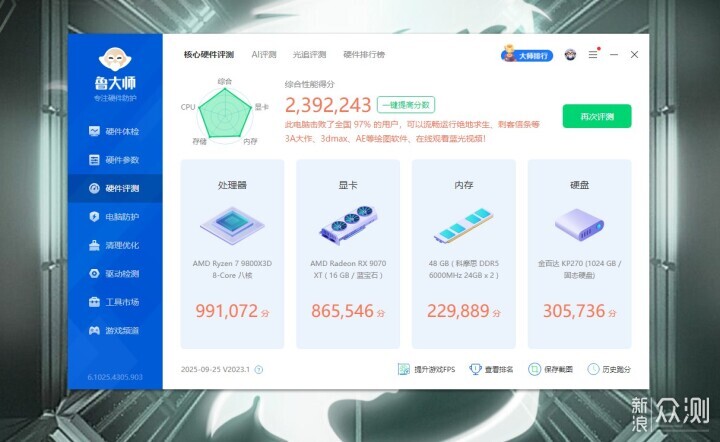Click the 硬盘 card heading
Image resolution: width=720 pixels, height=442 pixels.
point(579,185)
